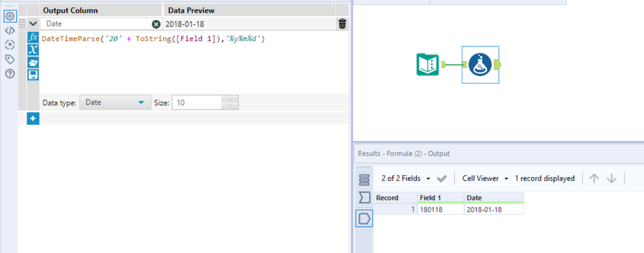The height and width of the screenshot is (253, 644).
Task: Open the Annotation tag icon
Action: click(x=10, y=59)
